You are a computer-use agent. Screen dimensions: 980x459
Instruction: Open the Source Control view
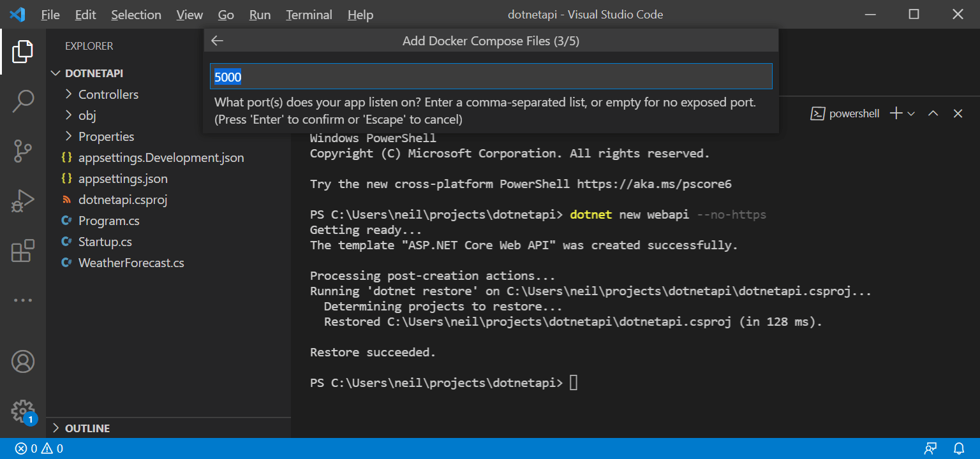22,151
